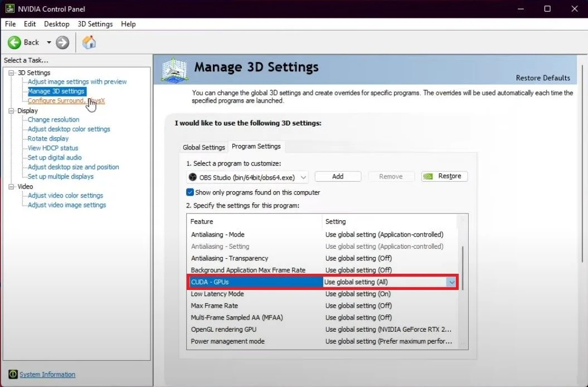588x387 pixels.
Task: Select the Low Latency Mode row
Action: pyautogui.click(x=323, y=294)
